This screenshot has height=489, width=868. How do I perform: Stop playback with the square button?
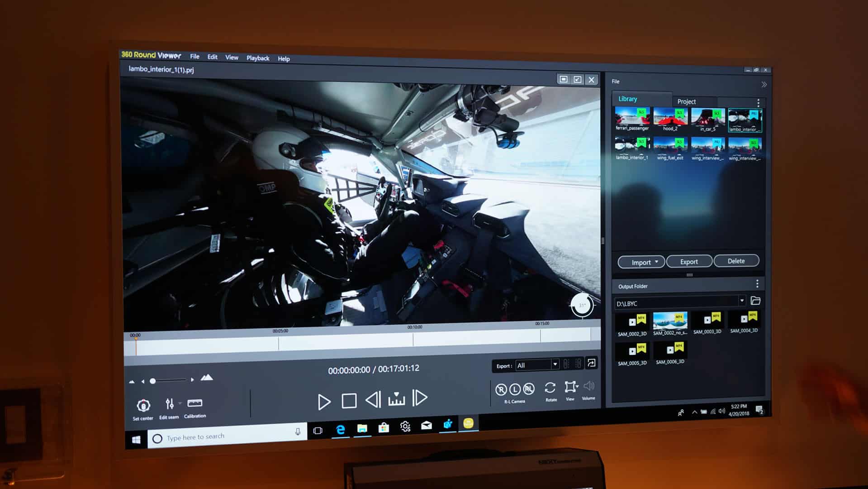click(x=349, y=401)
